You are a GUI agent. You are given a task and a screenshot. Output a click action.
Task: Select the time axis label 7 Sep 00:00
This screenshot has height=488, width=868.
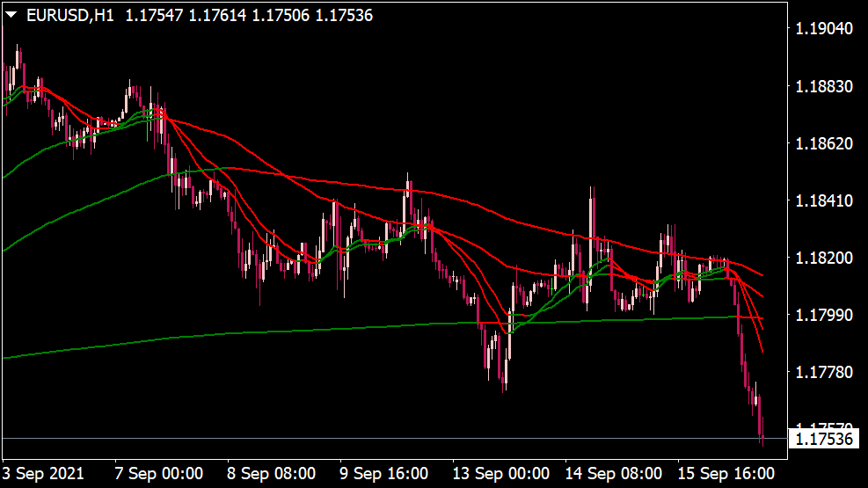coord(159,474)
